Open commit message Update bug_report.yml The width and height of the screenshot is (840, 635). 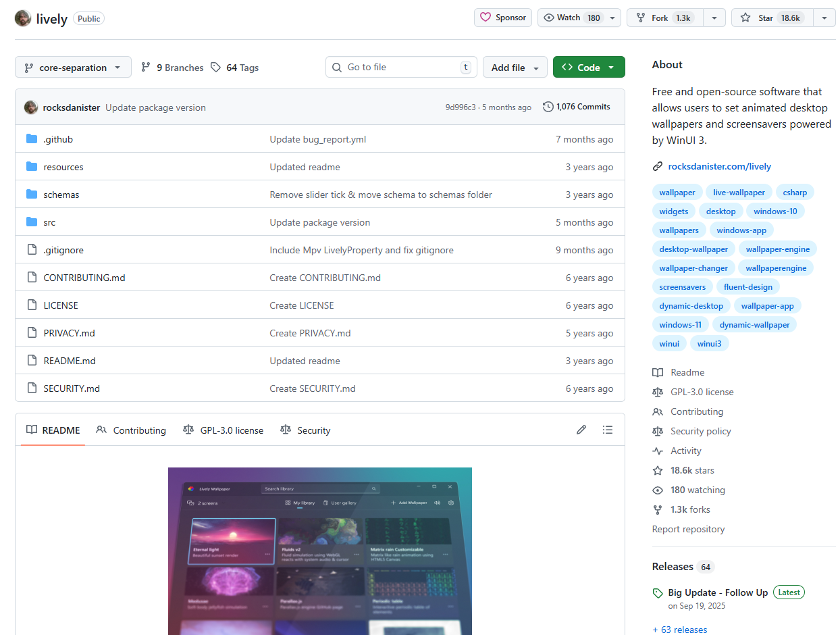pos(318,139)
